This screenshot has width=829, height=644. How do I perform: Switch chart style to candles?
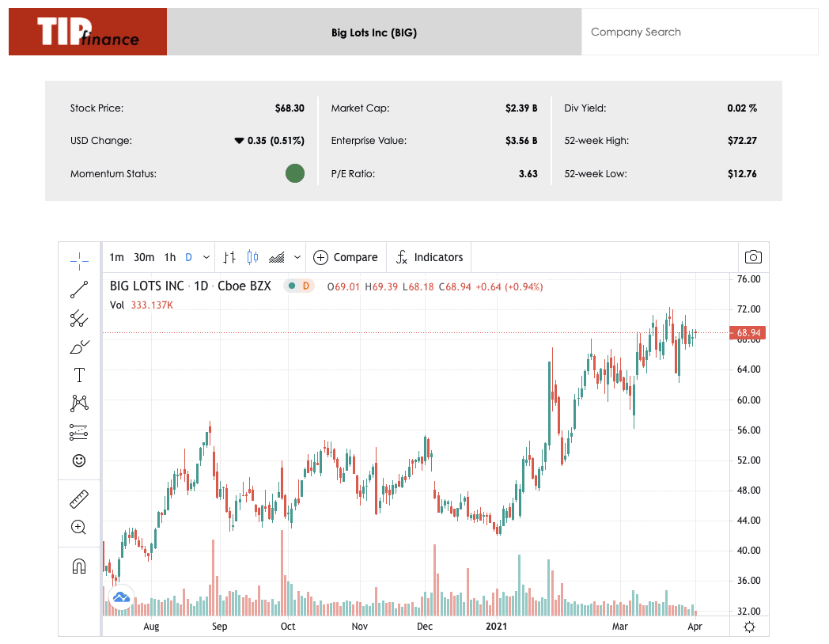252,257
